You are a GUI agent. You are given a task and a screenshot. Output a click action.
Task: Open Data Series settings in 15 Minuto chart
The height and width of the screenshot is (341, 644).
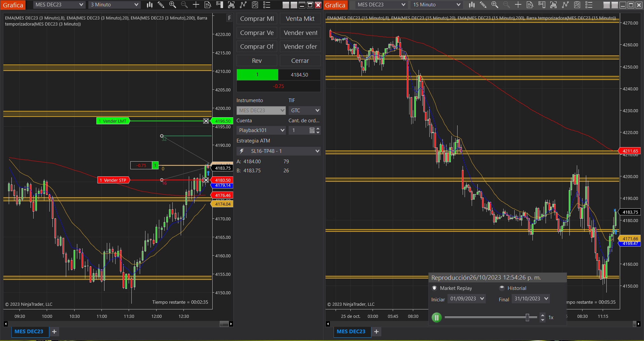[x=553, y=5]
